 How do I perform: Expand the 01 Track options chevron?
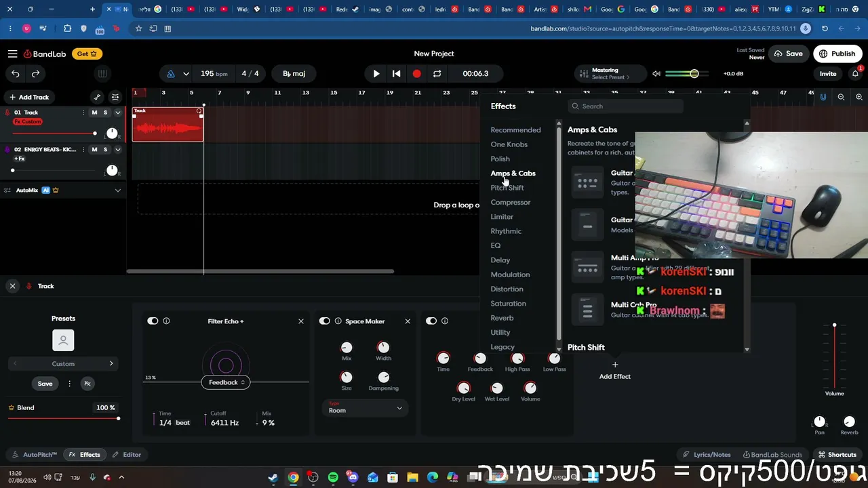[x=117, y=113]
